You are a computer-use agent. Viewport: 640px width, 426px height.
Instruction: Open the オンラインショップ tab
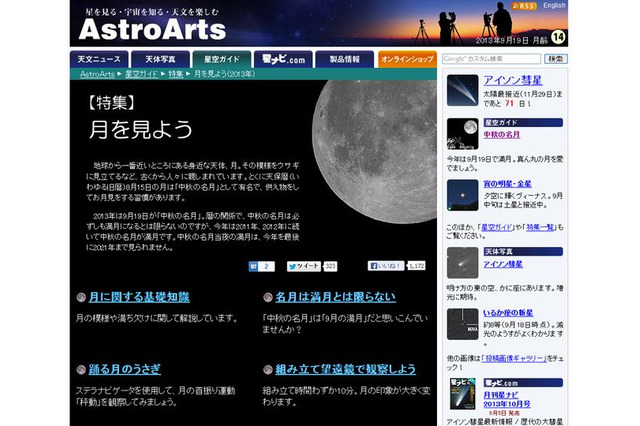(407, 59)
